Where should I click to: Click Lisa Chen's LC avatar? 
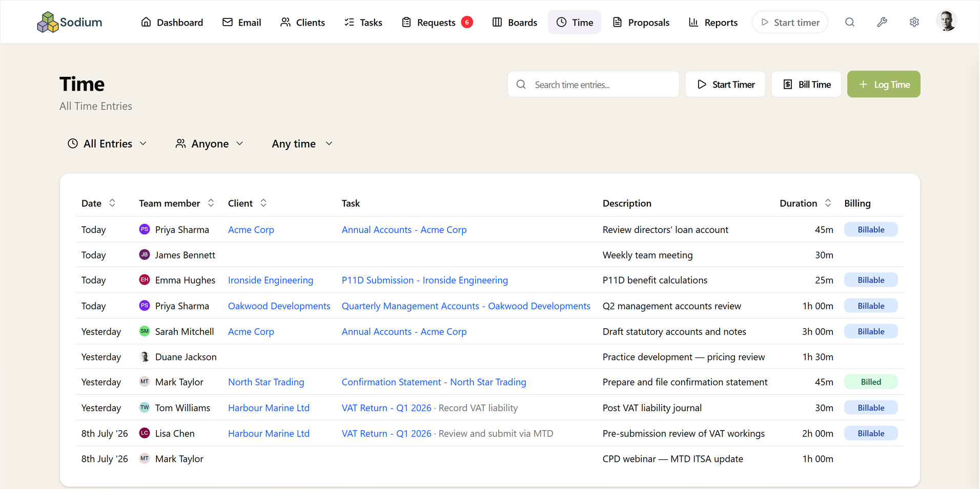(145, 433)
